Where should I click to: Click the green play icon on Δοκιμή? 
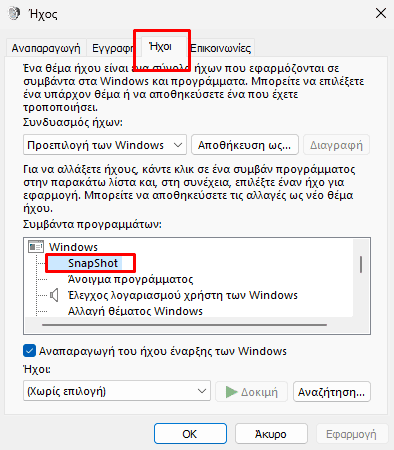pyautogui.click(x=231, y=392)
